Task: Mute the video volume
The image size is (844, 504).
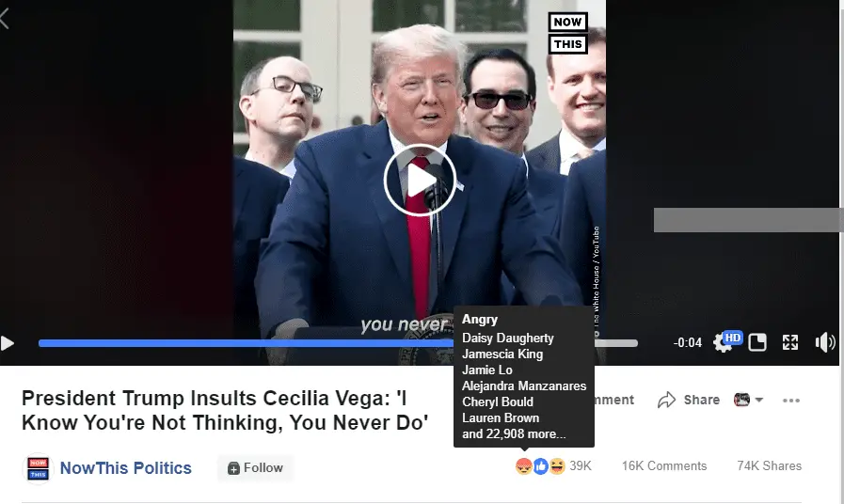Action: [824, 342]
